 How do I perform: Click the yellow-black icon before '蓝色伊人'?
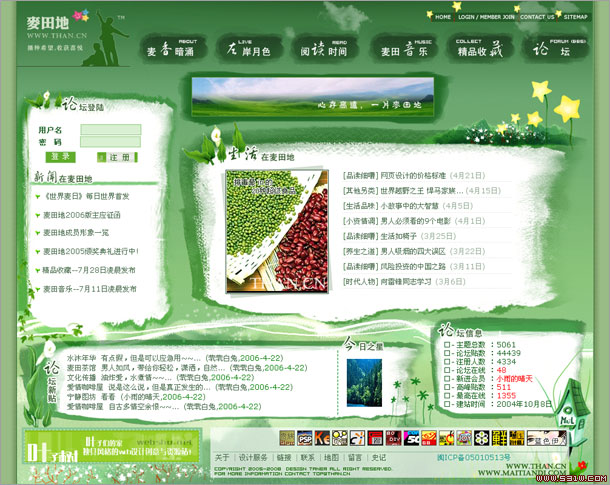(x=517, y=438)
